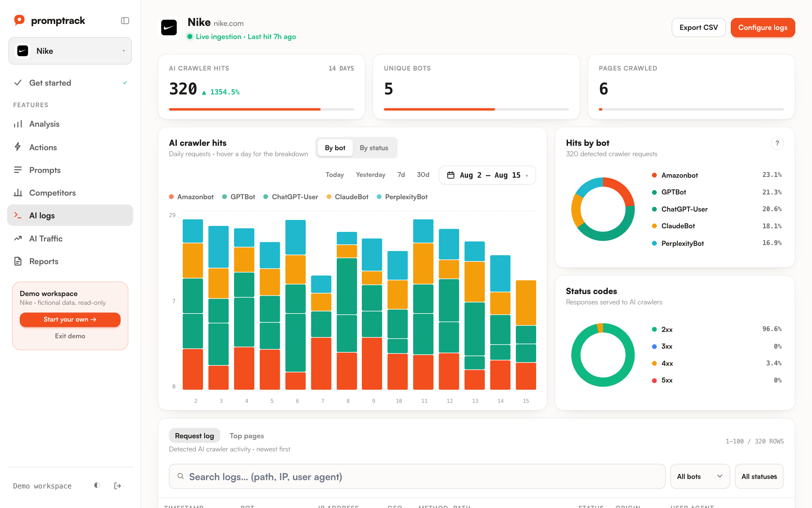This screenshot has width=812, height=508.
Task: Toggle the dark mode theme icon
Action: [x=97, y=485]
